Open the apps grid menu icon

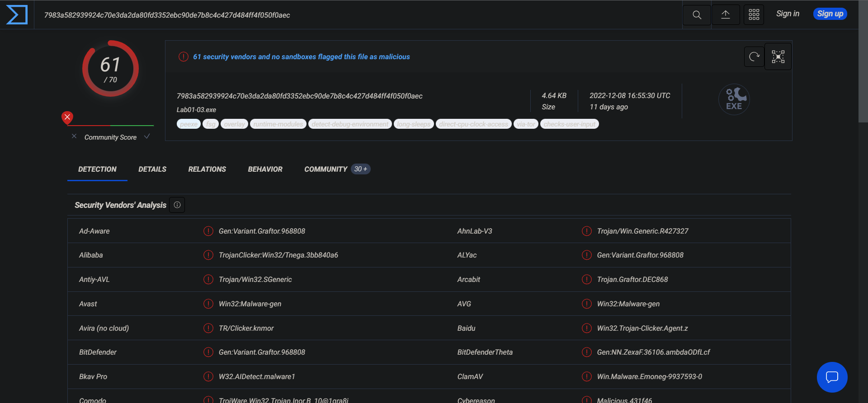coord(754,15)
